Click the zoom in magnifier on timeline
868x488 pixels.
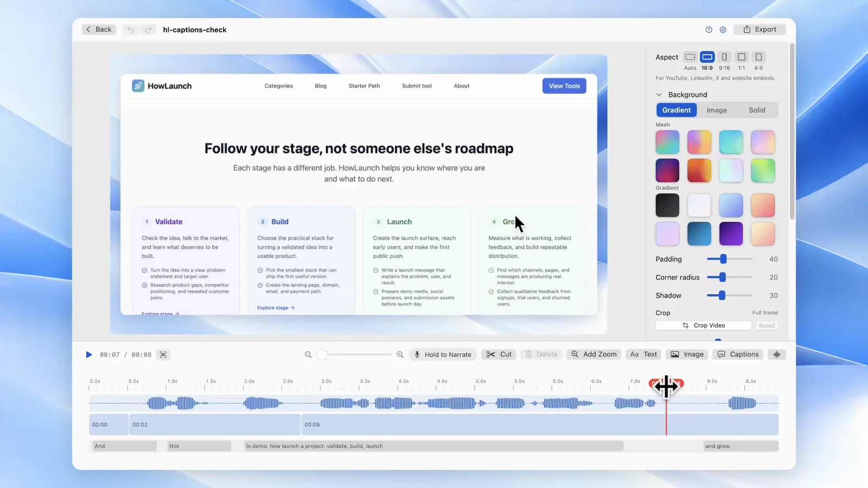(x=400, y=355)
